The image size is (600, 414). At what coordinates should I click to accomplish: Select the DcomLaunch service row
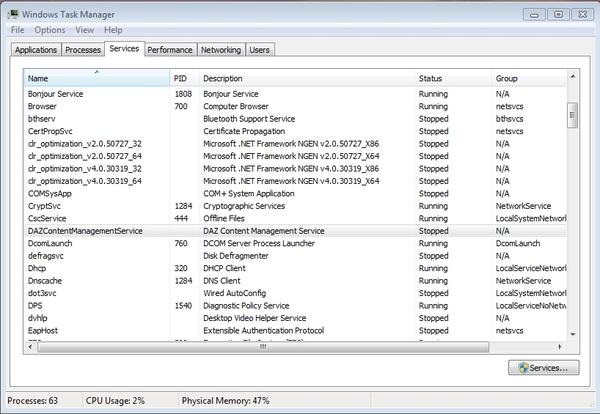coord(295,243)
